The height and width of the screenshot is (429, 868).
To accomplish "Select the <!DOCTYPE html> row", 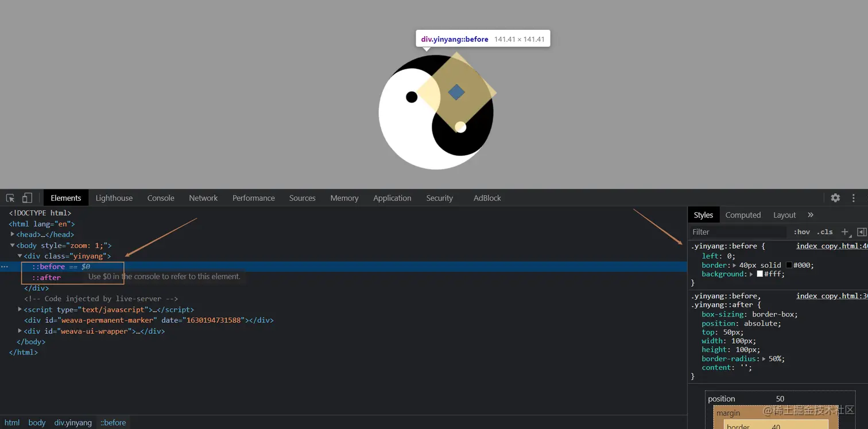I will pyautogui.click(x=40, y=213).
